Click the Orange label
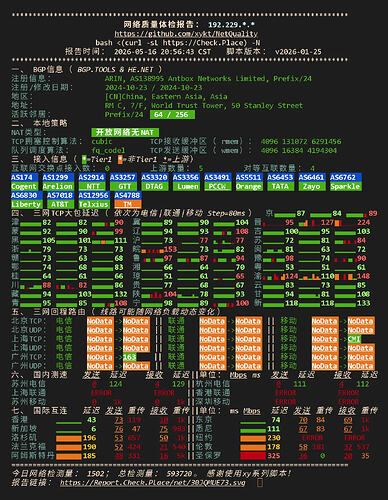 (x=249, y=186)
